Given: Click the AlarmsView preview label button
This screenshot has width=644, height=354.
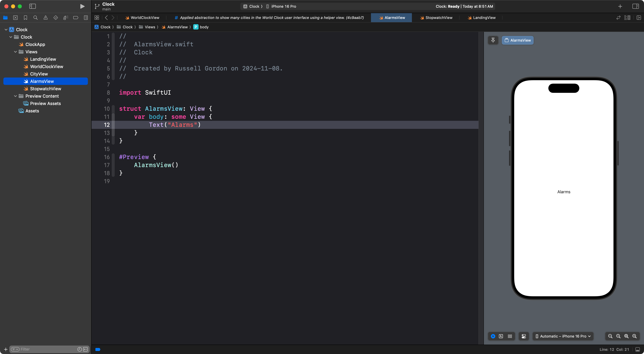Looking at the screenshot, I should click(518, 40).
